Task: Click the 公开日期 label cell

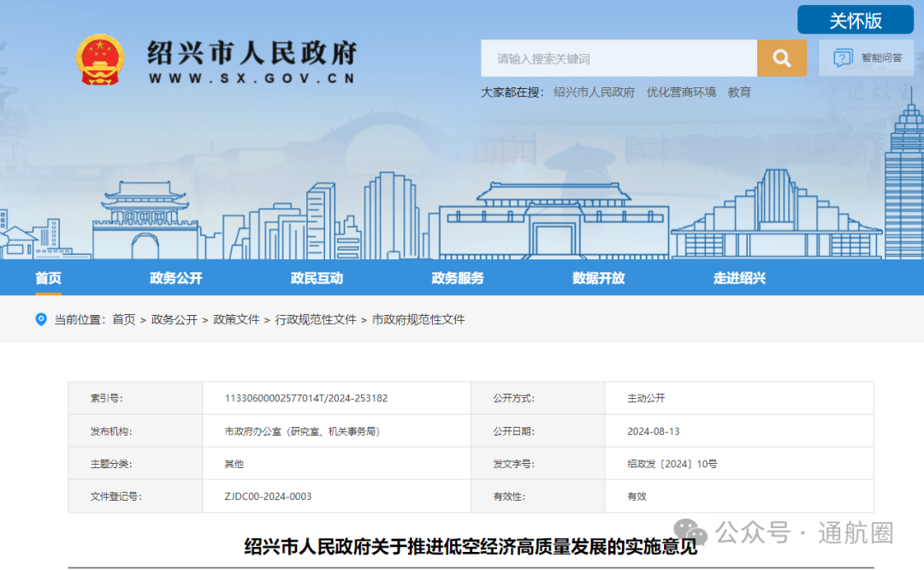Action: [538, 430]
